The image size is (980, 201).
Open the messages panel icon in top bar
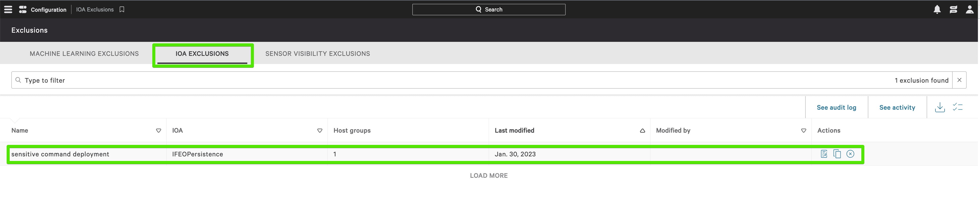[953, 9]
